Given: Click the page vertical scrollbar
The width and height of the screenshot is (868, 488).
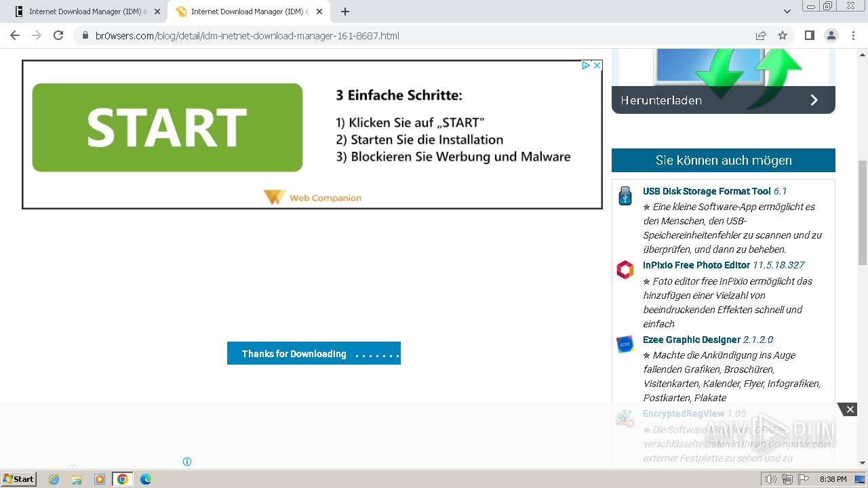Looking at the screenshot, I should pos(863,213).
